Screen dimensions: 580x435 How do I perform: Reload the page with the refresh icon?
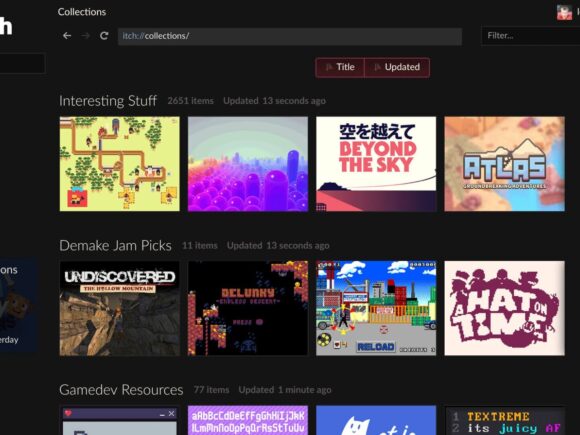coord(104,36)
